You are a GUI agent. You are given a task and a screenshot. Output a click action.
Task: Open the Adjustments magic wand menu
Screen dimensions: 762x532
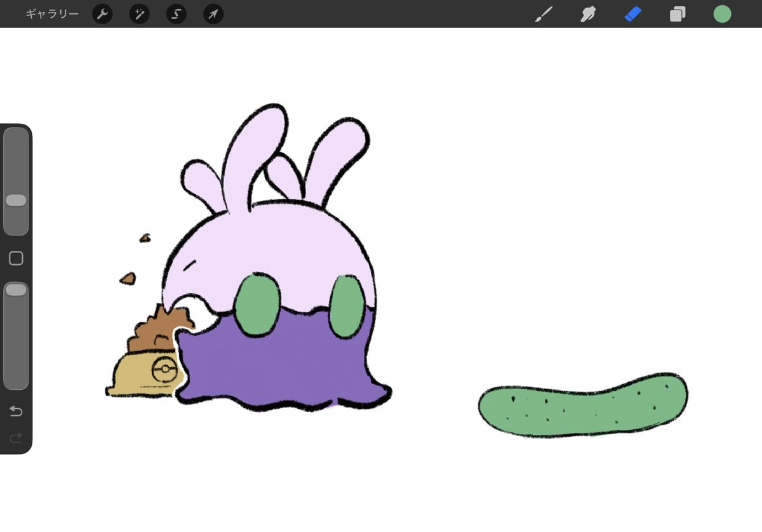139,14
